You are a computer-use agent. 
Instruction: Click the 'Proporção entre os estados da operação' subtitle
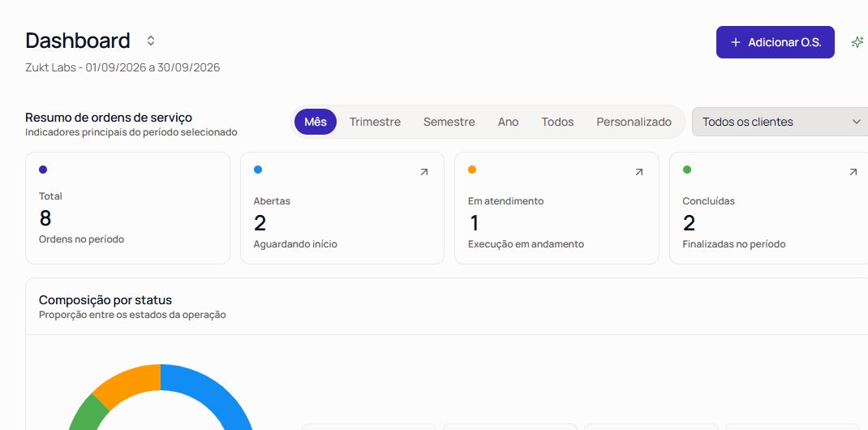(x=132, y=315)
